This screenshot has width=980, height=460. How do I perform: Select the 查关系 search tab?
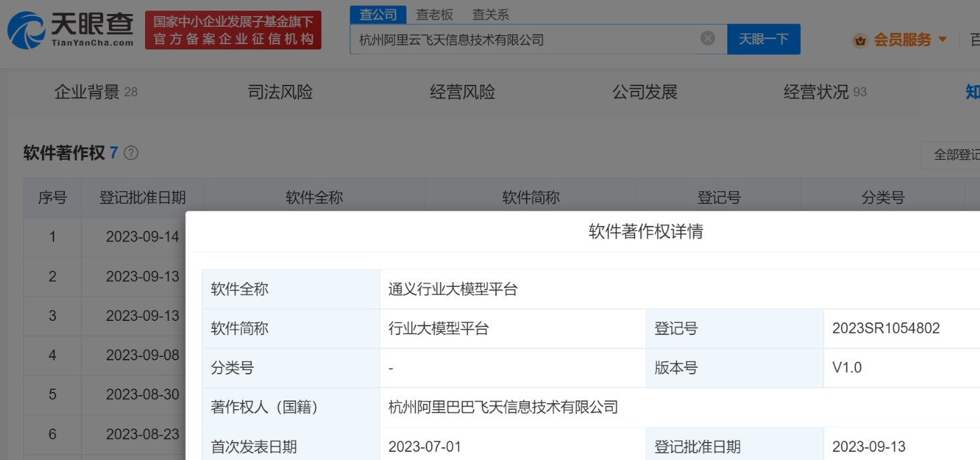click(491, 15)
